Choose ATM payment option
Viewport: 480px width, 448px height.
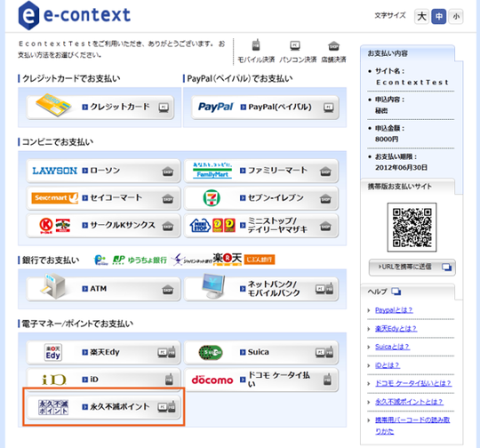pyautogui.click(x=103, y=289)
